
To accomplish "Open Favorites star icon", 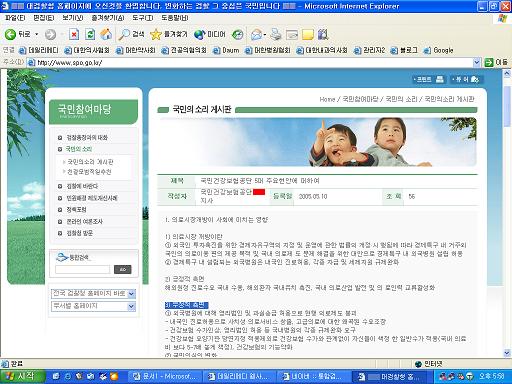I will point(155,34).
